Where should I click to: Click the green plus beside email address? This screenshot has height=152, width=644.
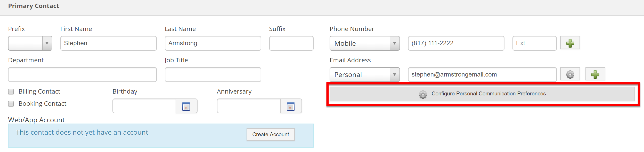595,74
